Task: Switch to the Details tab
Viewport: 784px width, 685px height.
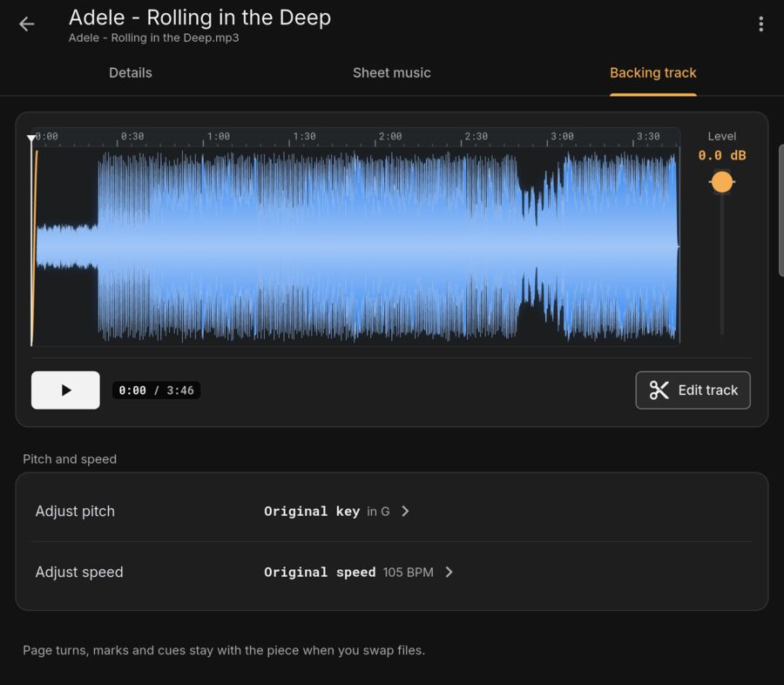Action: [x=131, y=72]
